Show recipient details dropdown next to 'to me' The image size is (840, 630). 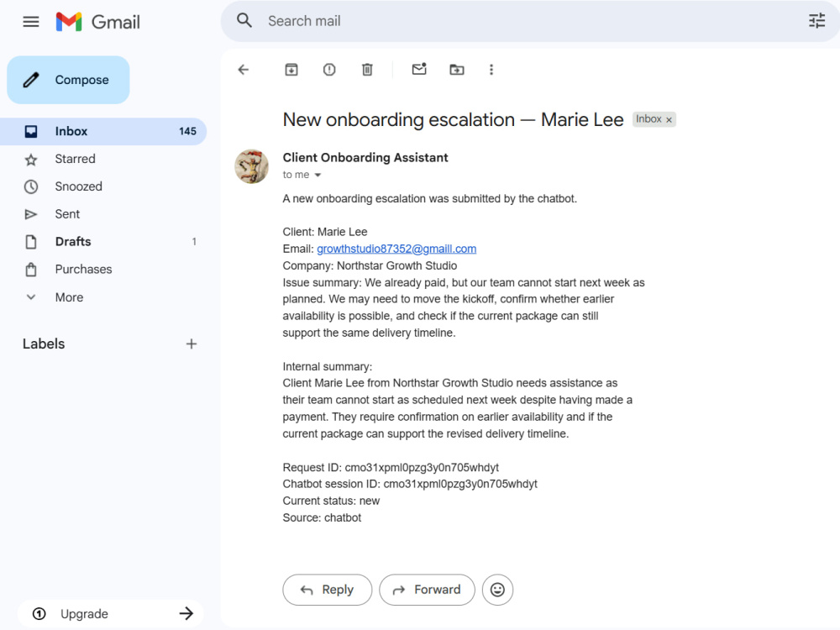coord(318,176)
